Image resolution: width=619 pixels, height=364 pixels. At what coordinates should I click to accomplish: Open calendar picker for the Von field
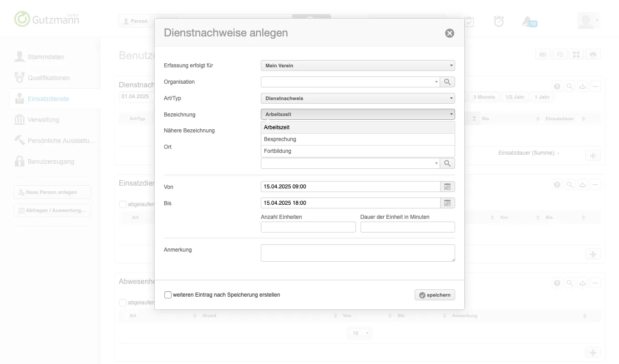point(447,187)
